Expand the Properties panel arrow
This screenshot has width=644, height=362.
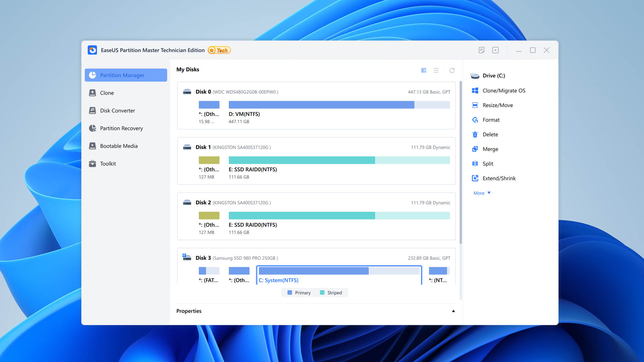[x=453, y=311]
